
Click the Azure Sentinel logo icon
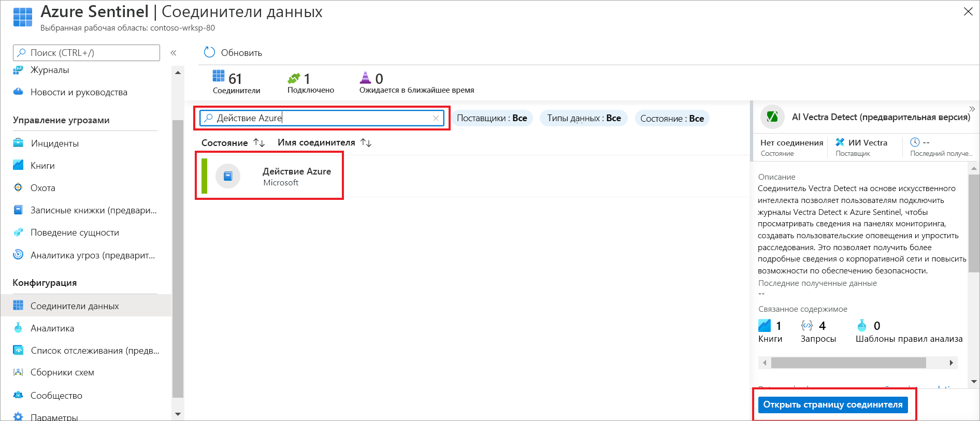[x=23, y=17]
